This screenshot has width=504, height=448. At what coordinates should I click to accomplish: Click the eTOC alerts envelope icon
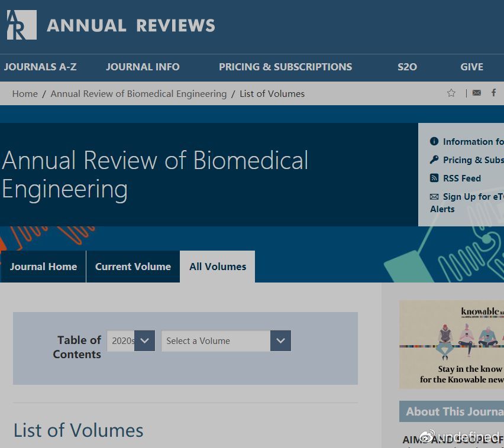click(x=434, y=197)
